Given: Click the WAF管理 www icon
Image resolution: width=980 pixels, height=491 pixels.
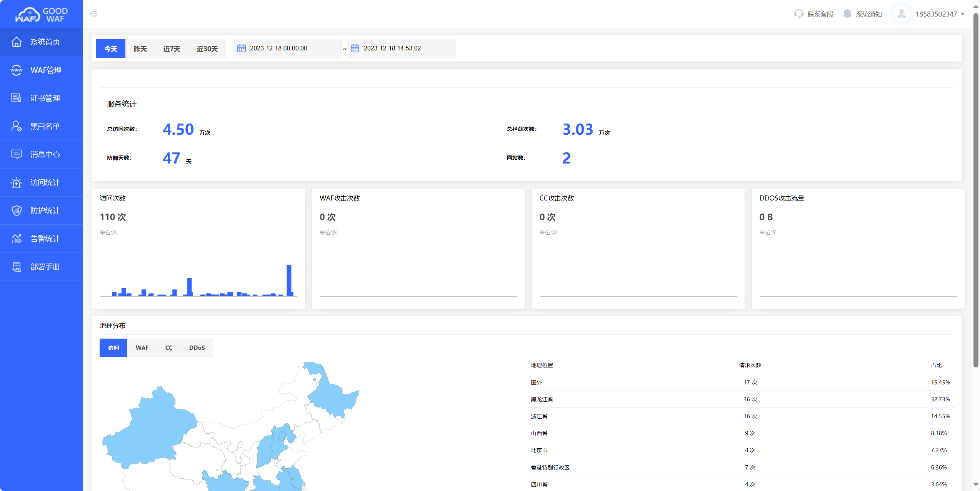Looking at the screenshot, I should click(x=17, y=70).
